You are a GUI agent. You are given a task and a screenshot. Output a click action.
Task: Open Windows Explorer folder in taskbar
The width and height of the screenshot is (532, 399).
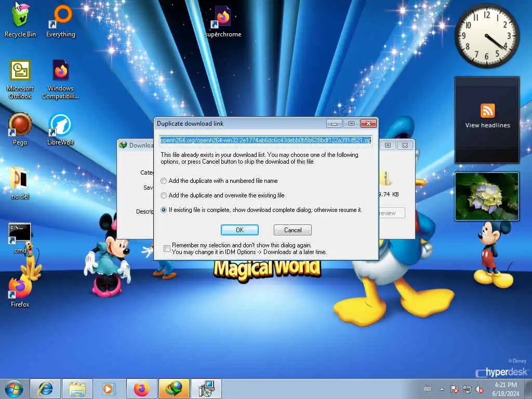click(77, 389)
